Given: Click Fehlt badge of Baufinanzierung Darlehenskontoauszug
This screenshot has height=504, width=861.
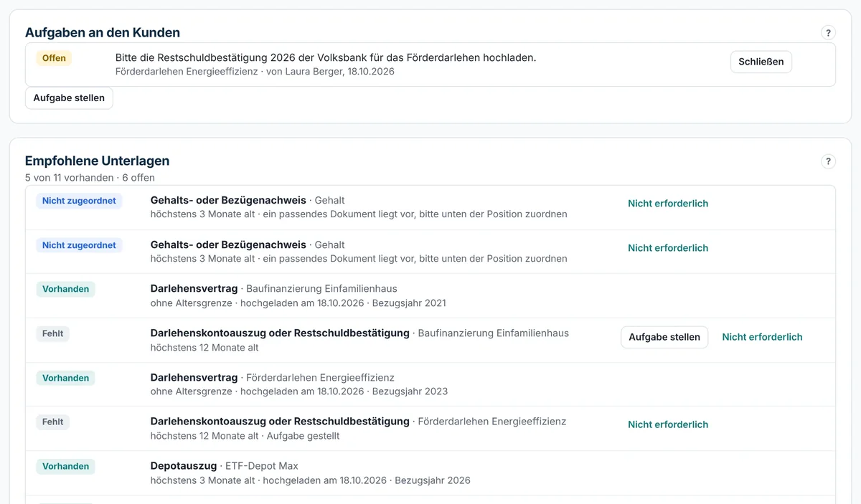Looking at the screenshot, I should click(52, 333).
